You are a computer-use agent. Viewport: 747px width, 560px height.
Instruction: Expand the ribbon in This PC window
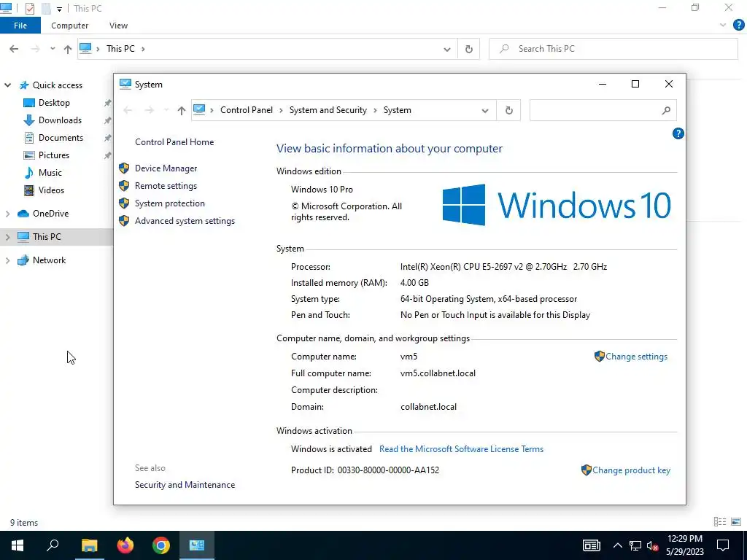point(723,26)
